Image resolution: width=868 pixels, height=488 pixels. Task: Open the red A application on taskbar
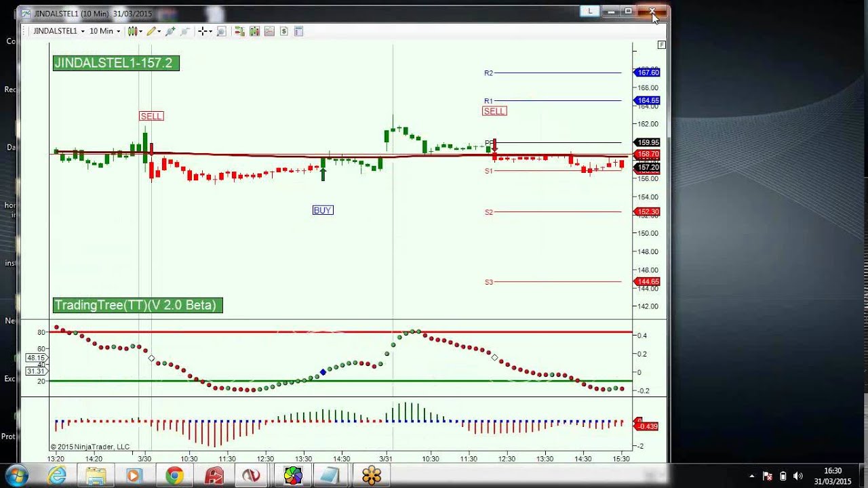214,476
